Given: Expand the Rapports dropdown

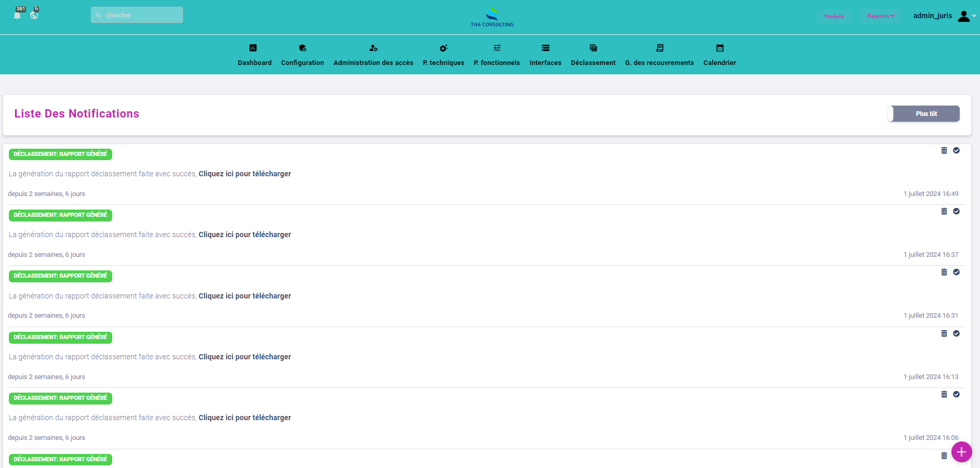Looking at the screenshot, I should (x=881, y=16).
